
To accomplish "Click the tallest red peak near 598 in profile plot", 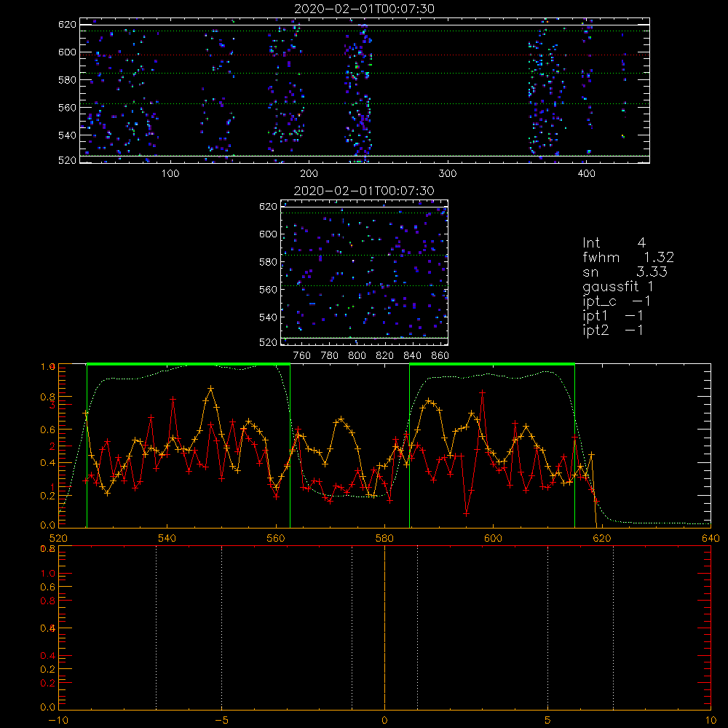I will click(483, 393).
